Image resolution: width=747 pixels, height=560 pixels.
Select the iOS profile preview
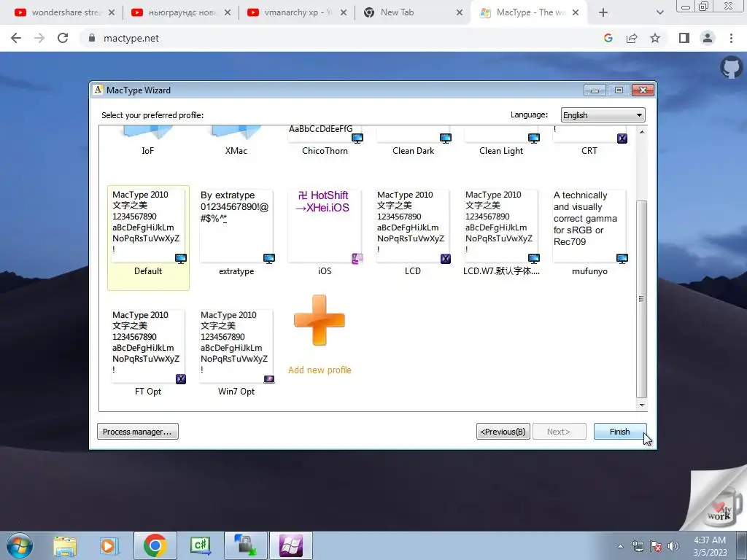(x=325, y=226)
